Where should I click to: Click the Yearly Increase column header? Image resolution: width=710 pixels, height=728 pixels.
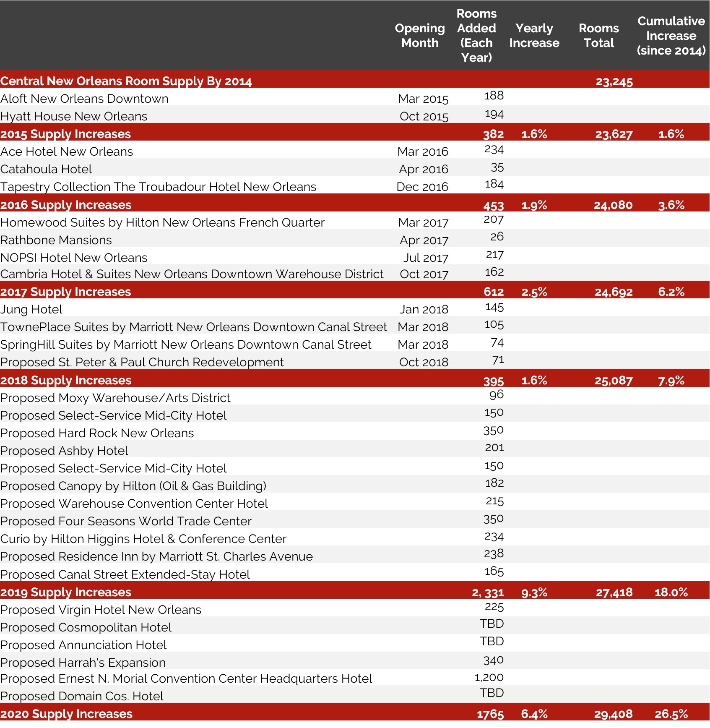[534, 36]
